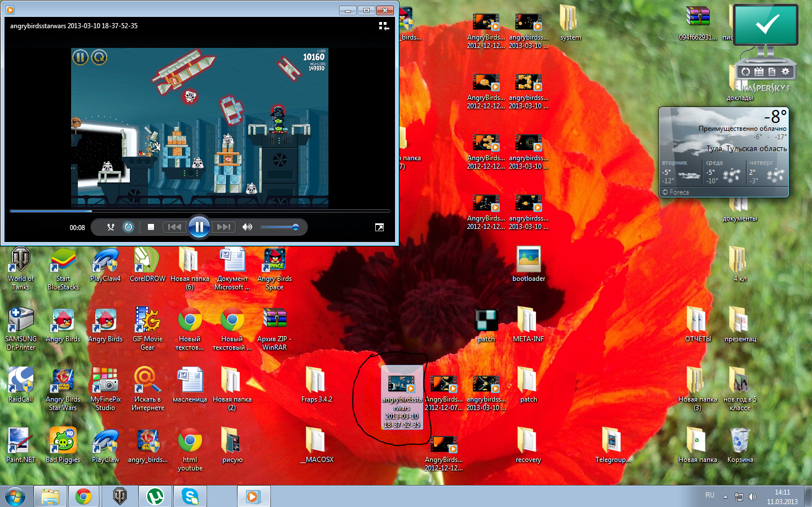Select the масленица document
Image resolution: width=812 pixels, height=507 pixels.
coord(190,386)
